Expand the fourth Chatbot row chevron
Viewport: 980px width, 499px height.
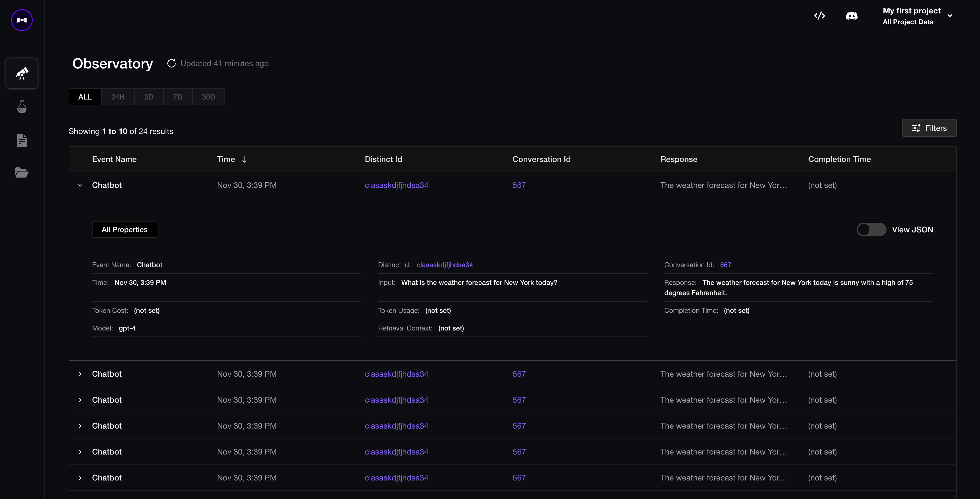(80, 426)
